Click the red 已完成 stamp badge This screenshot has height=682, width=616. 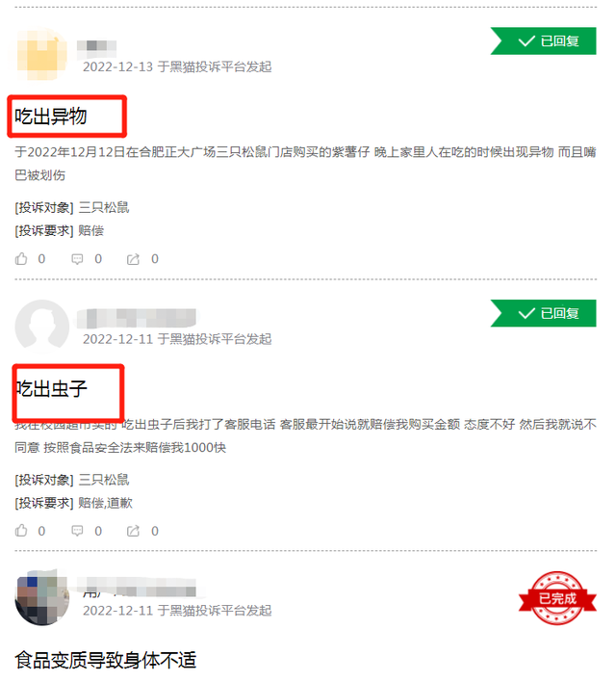[x=557, y=598]
